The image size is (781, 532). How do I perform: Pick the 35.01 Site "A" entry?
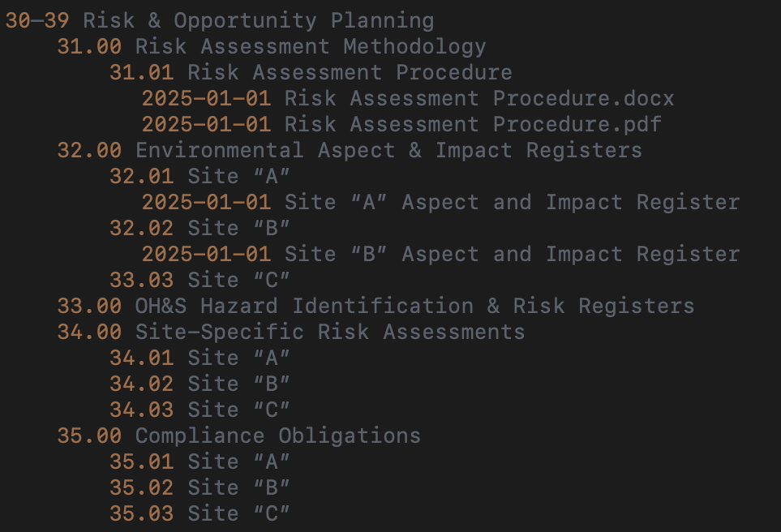click(200, 461)
